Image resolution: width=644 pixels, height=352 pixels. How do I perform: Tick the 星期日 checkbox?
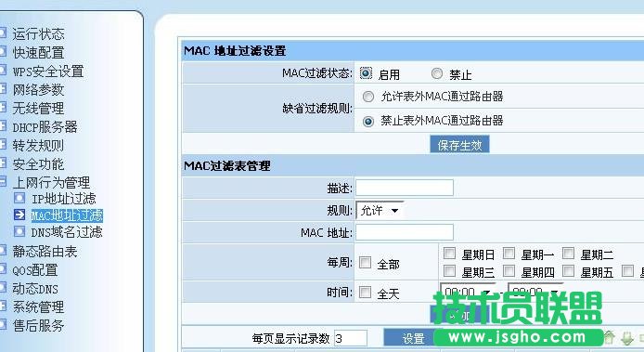point(449,253)
